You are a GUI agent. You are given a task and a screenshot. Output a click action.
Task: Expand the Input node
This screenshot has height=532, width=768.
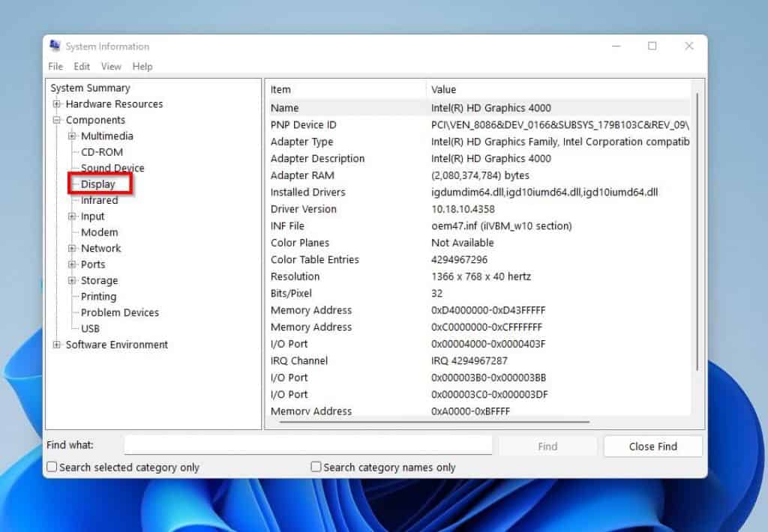point(72,217)
